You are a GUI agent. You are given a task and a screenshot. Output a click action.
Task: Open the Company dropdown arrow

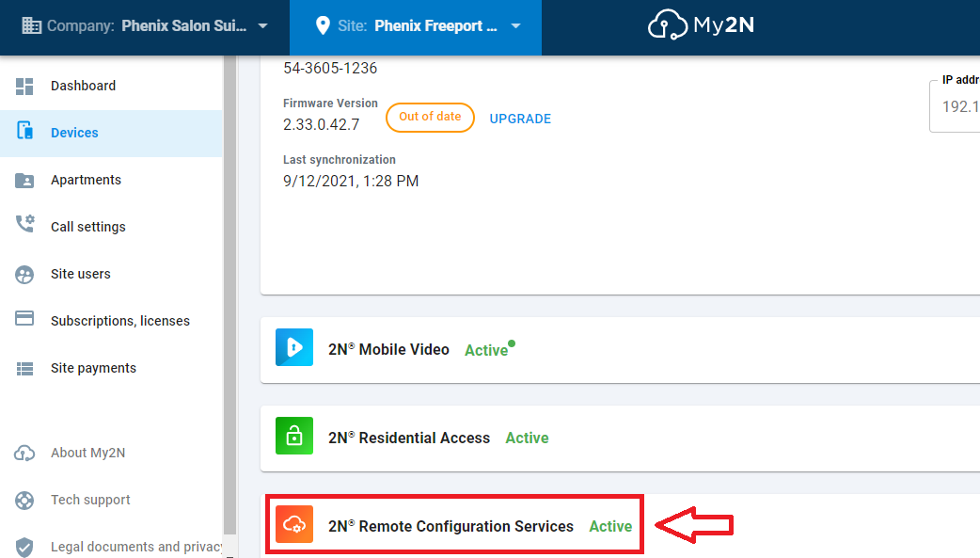click(263, 26)
